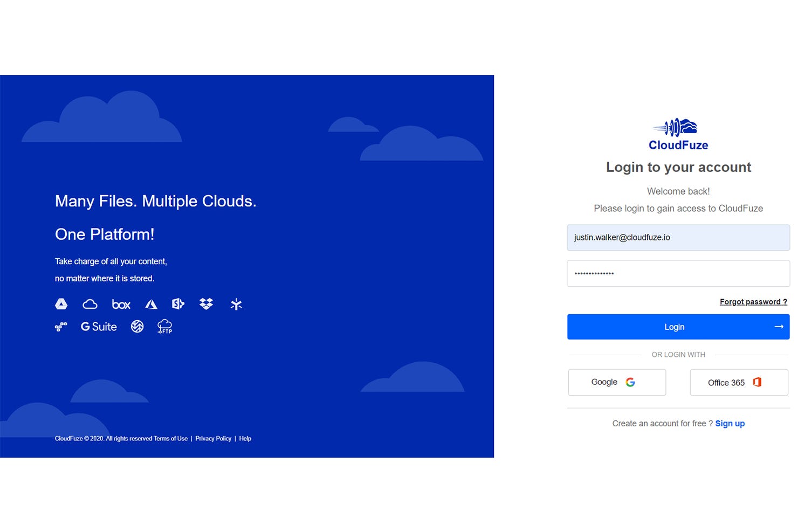This screenshot has height=532, width=798.
Task: Click the OneDrive cloud icon
Action: 90,303
